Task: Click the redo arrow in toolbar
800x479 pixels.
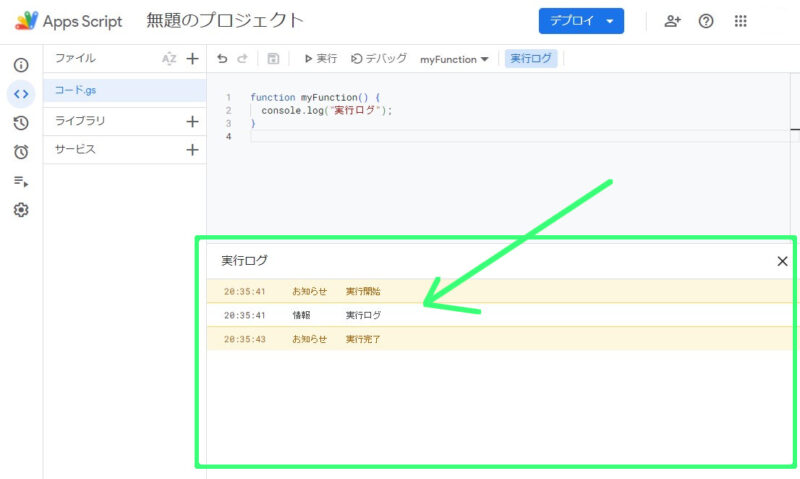Action: 241,59
